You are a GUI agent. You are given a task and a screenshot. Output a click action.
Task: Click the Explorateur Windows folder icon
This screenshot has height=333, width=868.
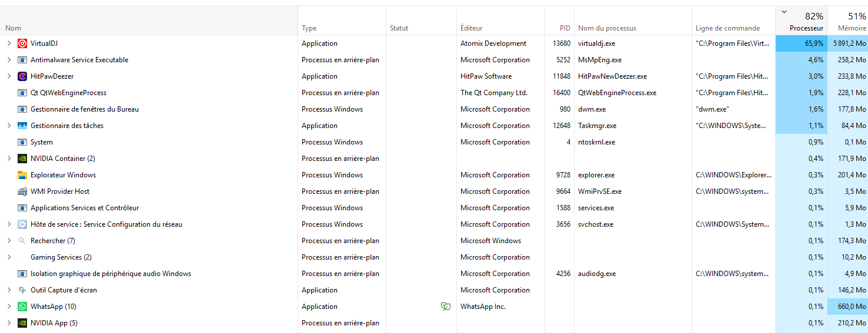point(22,175)
